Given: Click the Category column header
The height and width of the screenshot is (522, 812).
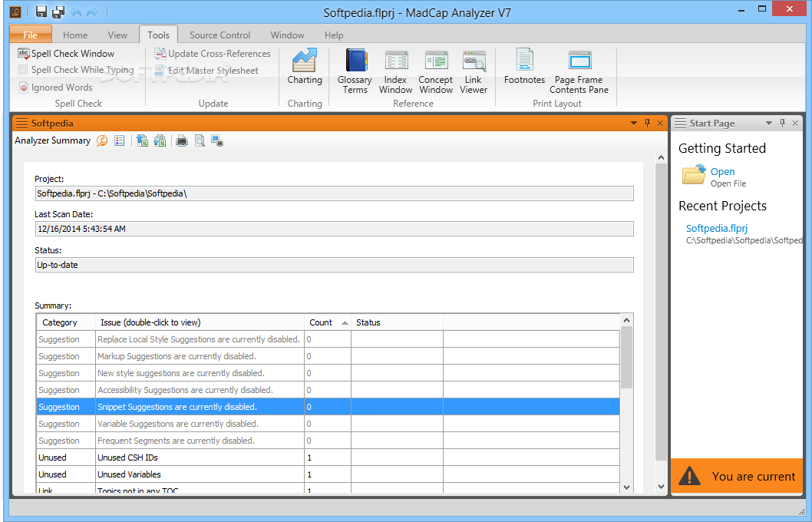Looking at the screenshot, I should point(66,322).
